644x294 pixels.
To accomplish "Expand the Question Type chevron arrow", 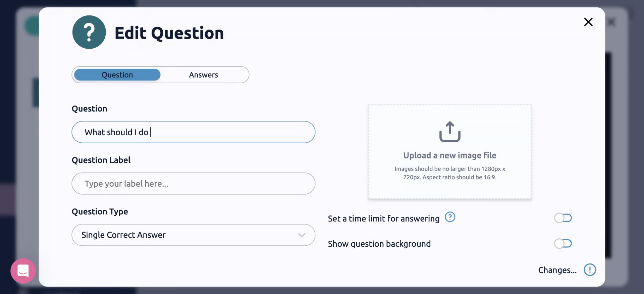I will point(302,235).
